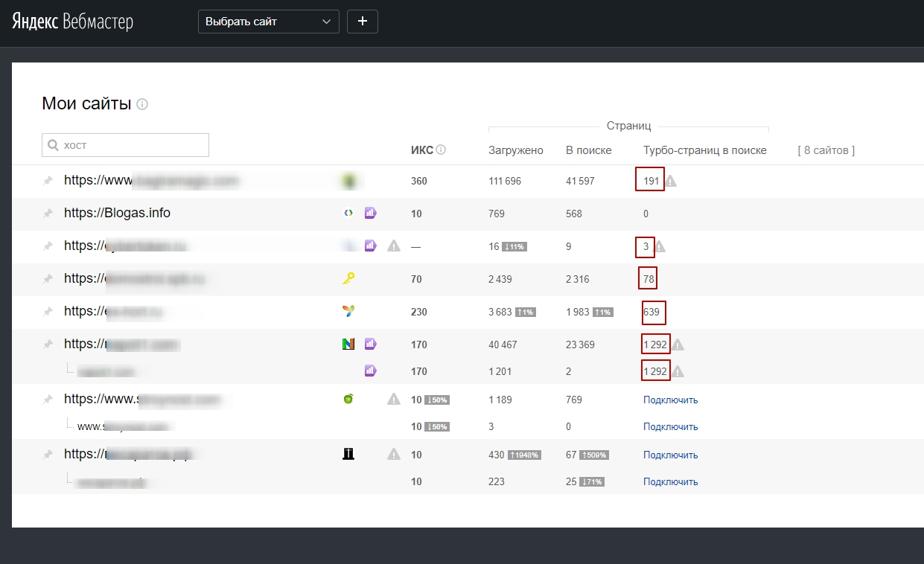
Task: Open the https://Blogas.info site link
Action: [117, 213]
